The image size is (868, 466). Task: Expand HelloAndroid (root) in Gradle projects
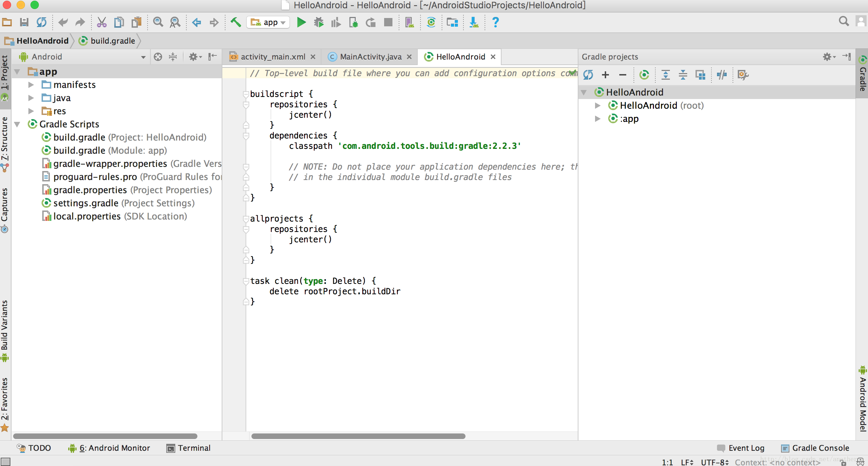597,106
